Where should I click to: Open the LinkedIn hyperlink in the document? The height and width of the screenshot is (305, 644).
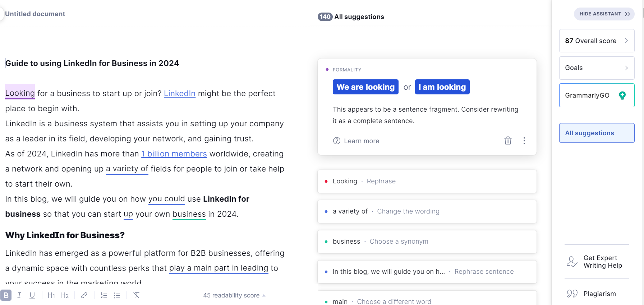coord(180,93)
